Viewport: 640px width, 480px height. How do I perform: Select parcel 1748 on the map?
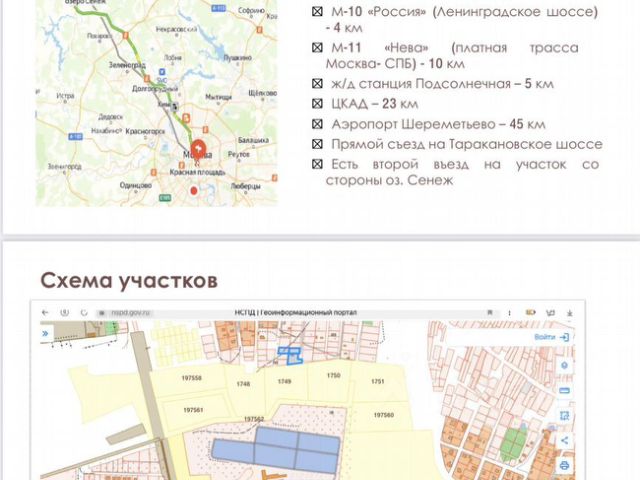click(x=243, y=384)
